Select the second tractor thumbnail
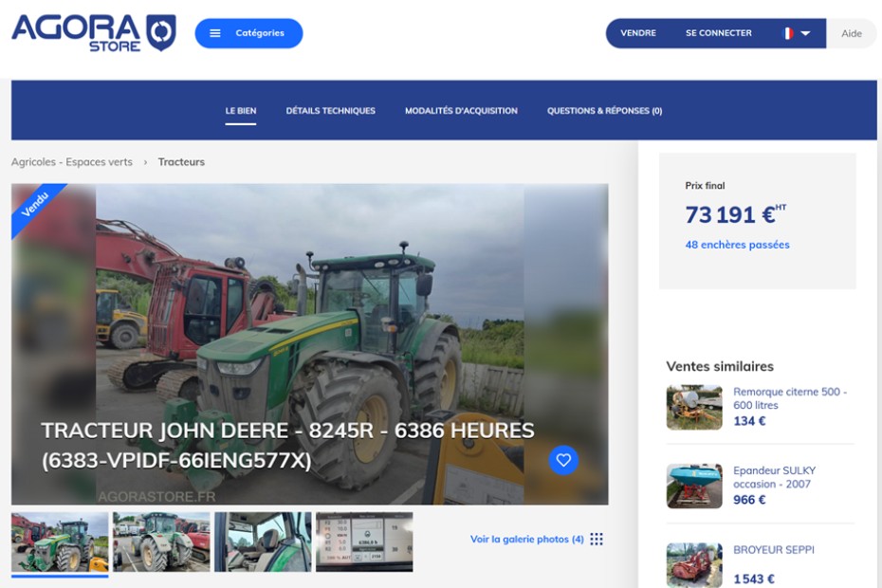This screenshot has height=588, width=882. tap(161, 542)
